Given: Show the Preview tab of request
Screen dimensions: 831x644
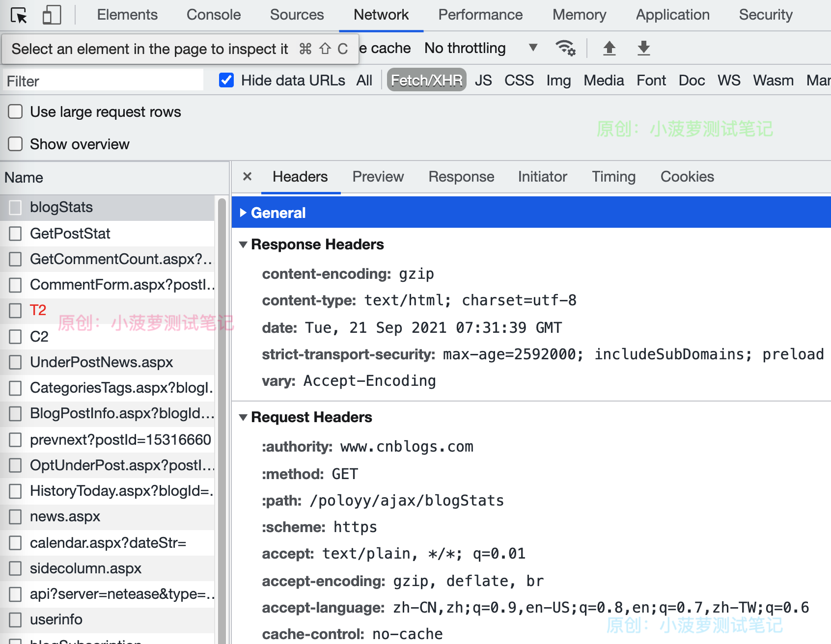Looking at the screenshot, I should click(378, 177).
